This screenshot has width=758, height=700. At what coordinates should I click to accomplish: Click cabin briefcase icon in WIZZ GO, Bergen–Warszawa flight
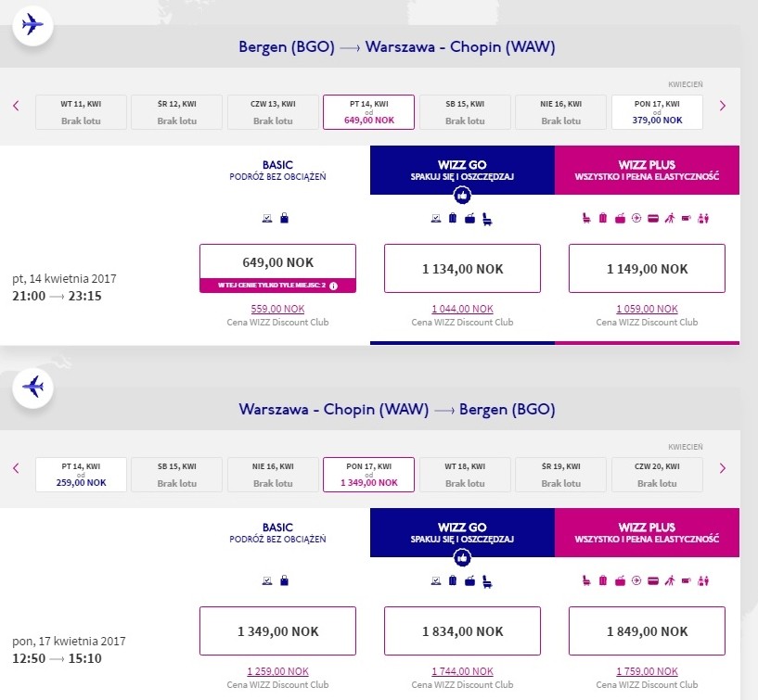[469, 219]
